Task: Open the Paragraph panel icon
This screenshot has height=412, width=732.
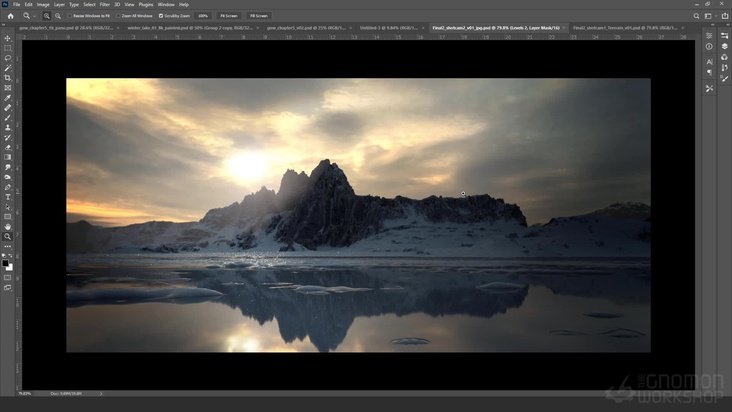Action: [709, 72]
